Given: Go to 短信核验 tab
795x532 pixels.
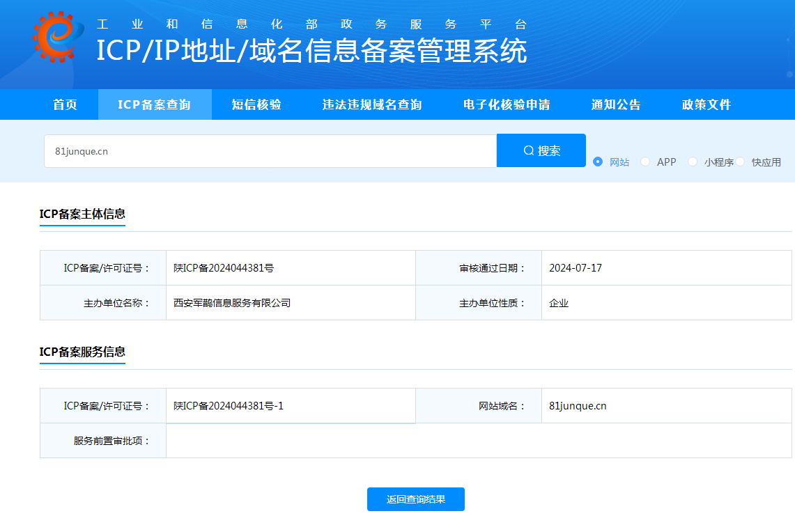Looking at the screenshot, I should (x=256, y=105).
